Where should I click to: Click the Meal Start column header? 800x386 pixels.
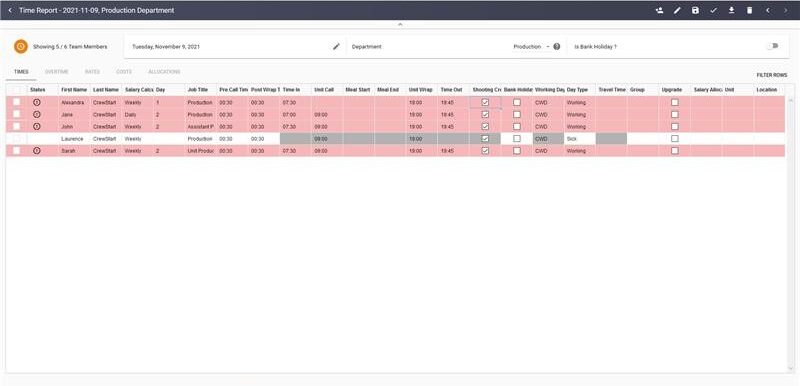(358, 90)
